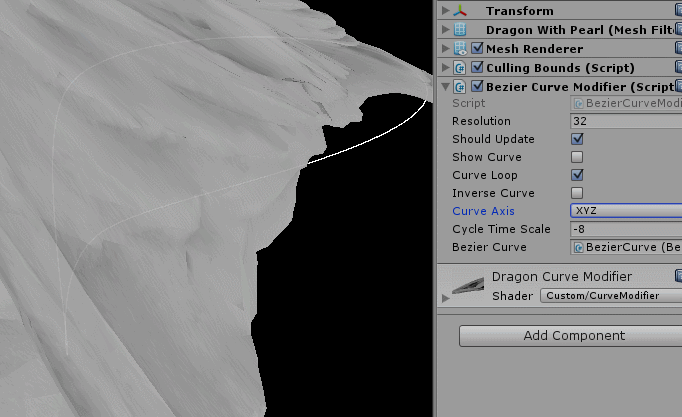Expand the Transform component
The image size is (682, 417).
click(445, 10)
